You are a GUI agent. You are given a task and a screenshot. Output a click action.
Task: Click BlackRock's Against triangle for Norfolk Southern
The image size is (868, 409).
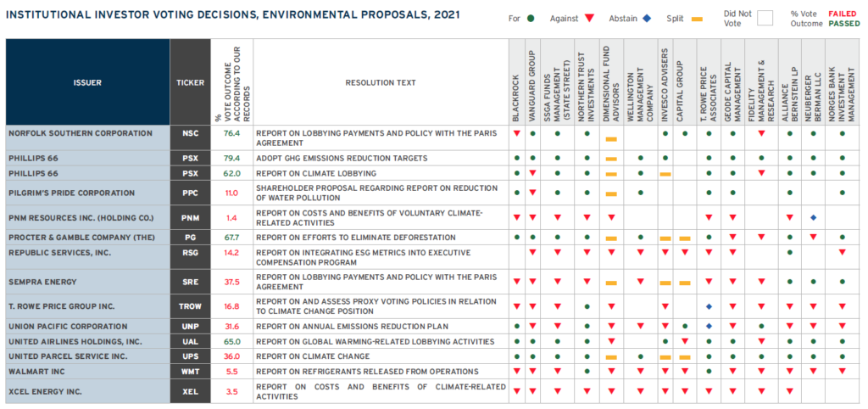pyautogui.click(x=516, y=133)
